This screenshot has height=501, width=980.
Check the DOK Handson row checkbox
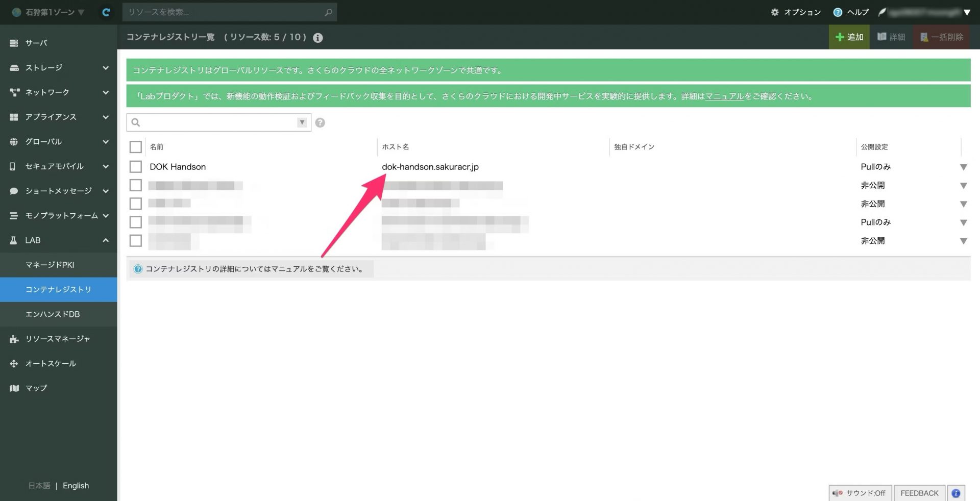tap(135, 167)
